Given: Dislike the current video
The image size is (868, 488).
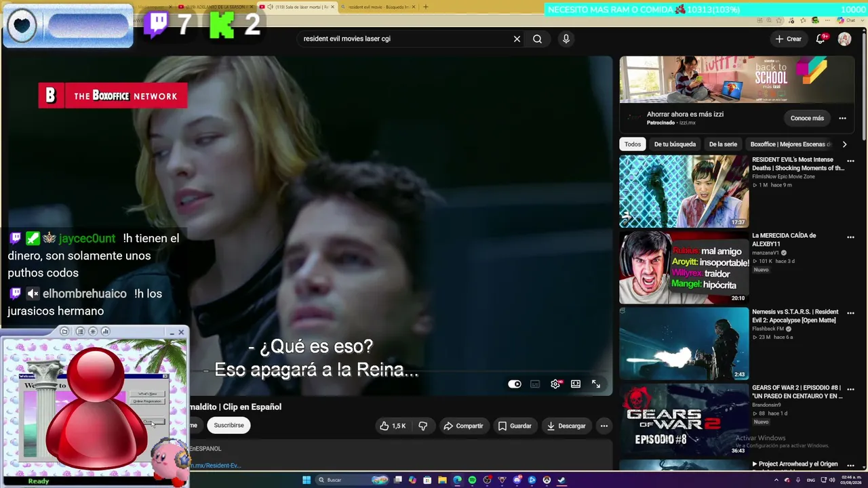Looking at the screenshot, I should 423,426.
